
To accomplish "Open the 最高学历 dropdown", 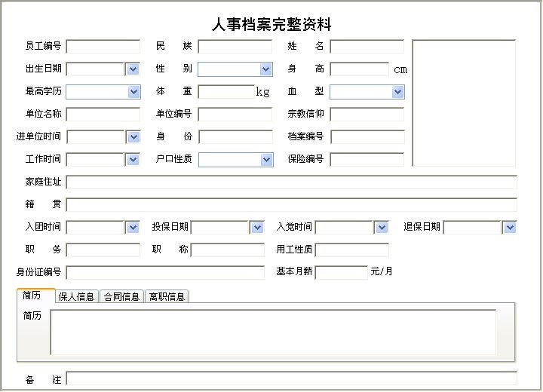I will pyautogui.click(x=133, y=92).
